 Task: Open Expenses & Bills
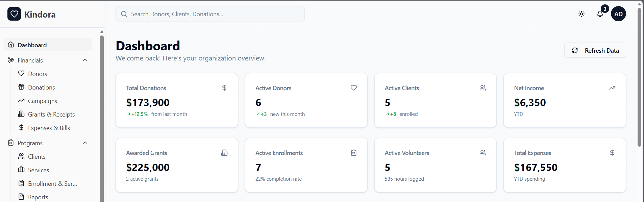[x=49, y=128]
